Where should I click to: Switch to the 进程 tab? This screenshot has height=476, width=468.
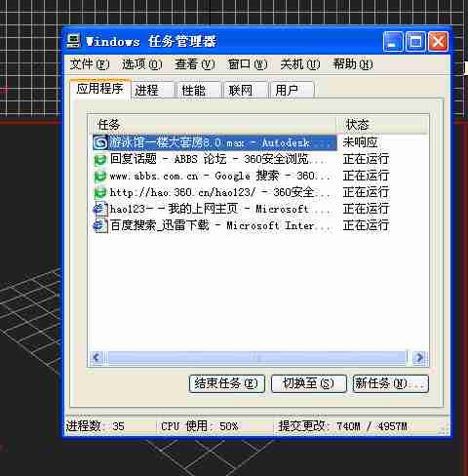click(153, 90)
